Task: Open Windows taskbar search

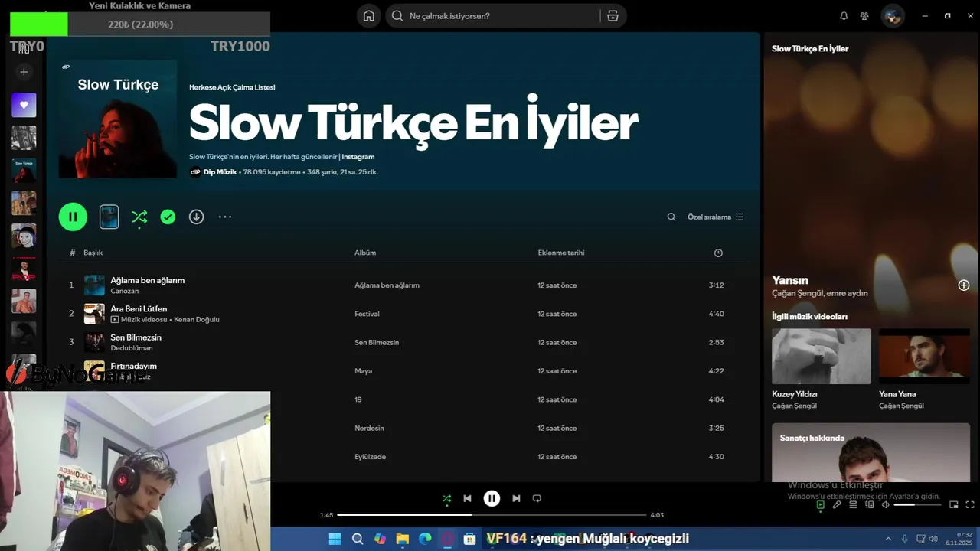Action: 358,539
